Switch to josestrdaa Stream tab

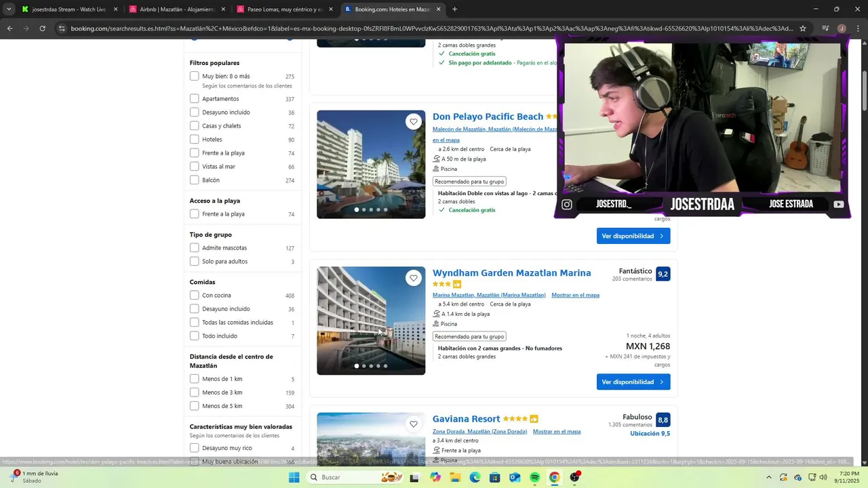[69, 9]
